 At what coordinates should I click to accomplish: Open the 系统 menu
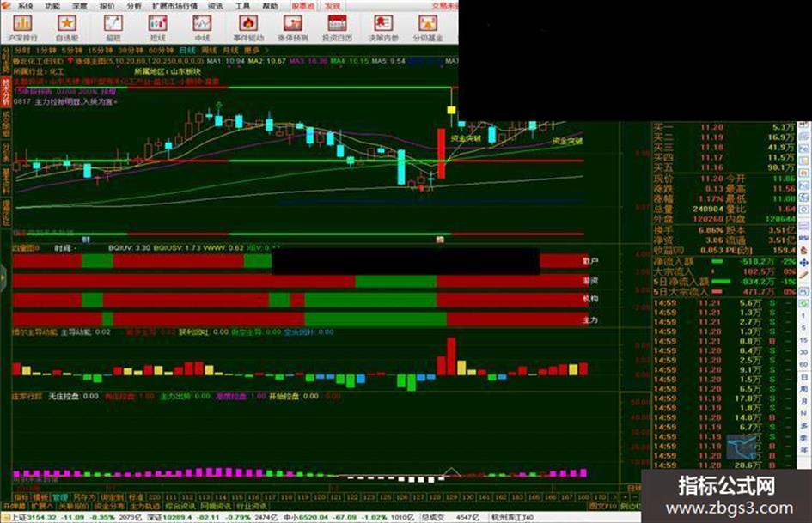click(26, 6)
